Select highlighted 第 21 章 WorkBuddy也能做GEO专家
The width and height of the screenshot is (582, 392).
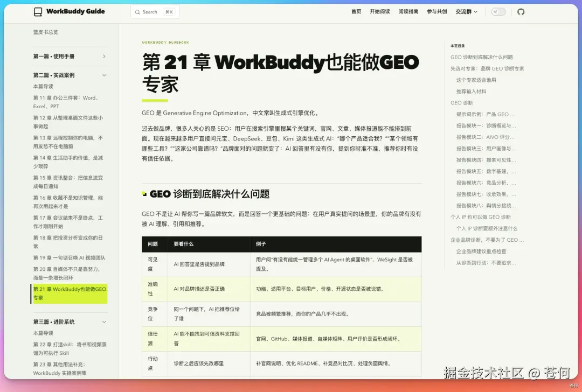coord(70,293)
